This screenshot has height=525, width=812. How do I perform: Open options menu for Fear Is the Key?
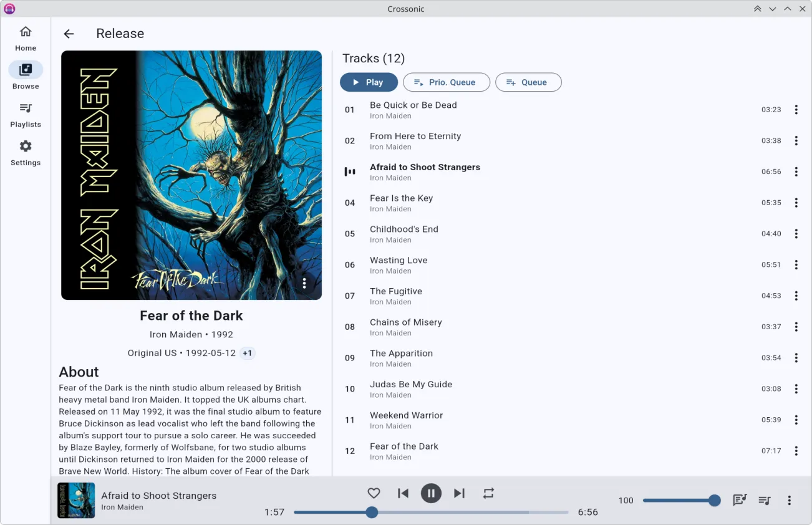(796, 203)
